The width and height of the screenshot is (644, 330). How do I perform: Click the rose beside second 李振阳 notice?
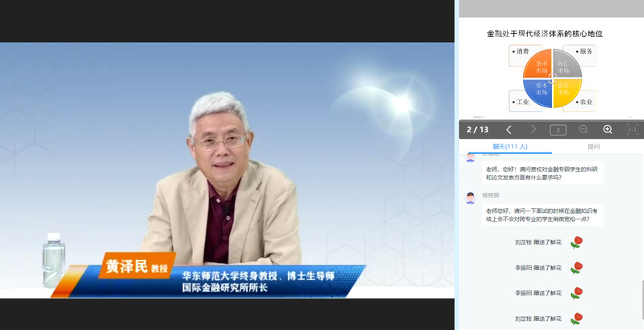coord(577,294)
